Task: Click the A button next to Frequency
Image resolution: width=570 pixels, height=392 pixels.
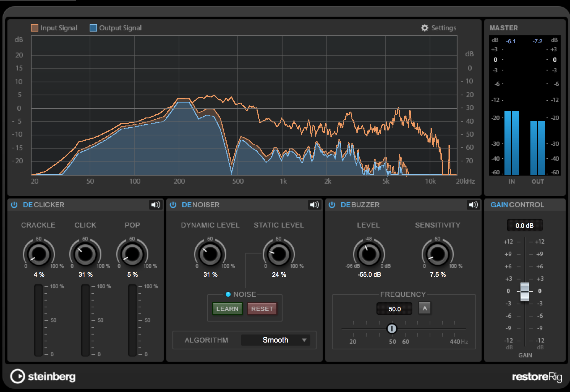Action: click(x=424, y=308)
